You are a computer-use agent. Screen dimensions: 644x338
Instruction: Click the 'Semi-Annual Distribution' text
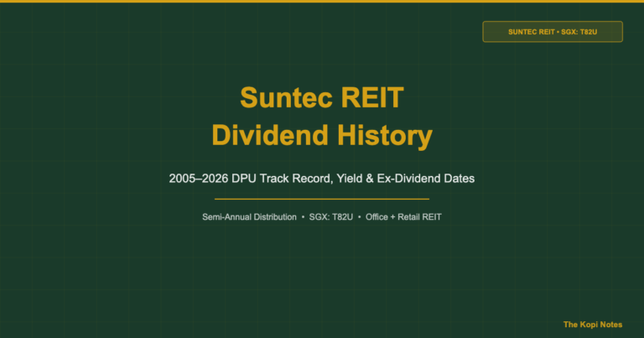[x=249, y=217]
